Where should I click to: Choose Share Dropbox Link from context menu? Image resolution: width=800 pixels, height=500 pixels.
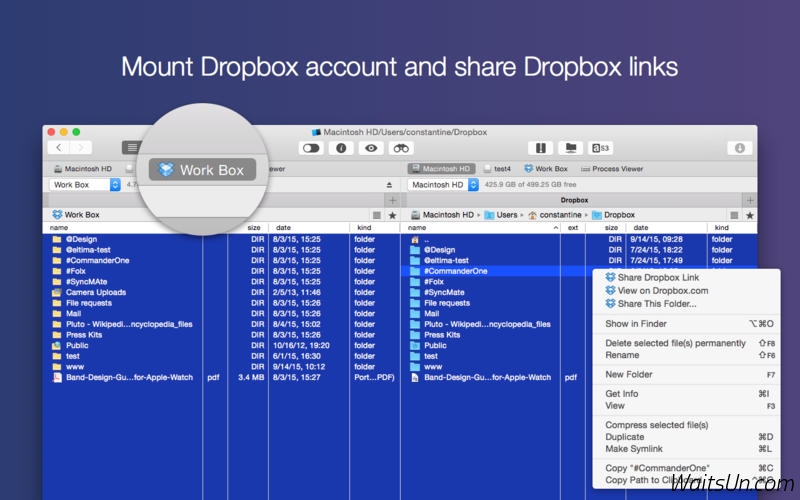point(657,277)
